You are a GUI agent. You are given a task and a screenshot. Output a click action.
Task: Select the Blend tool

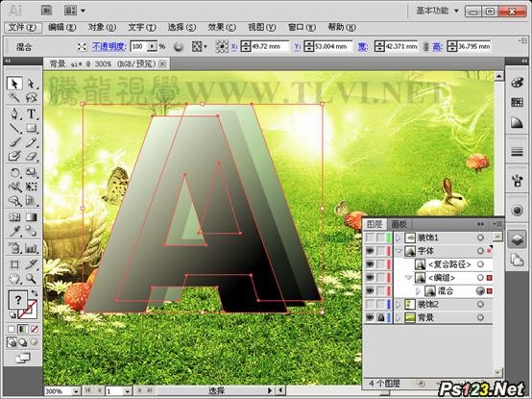coord(31,232)
